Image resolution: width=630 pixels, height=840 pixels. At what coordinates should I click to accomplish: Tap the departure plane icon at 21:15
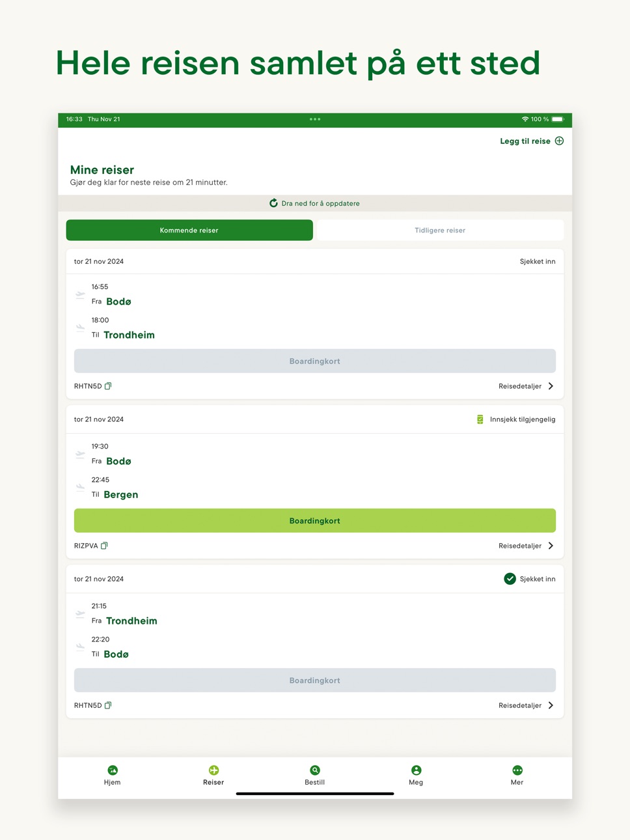(x=80, y=614)
